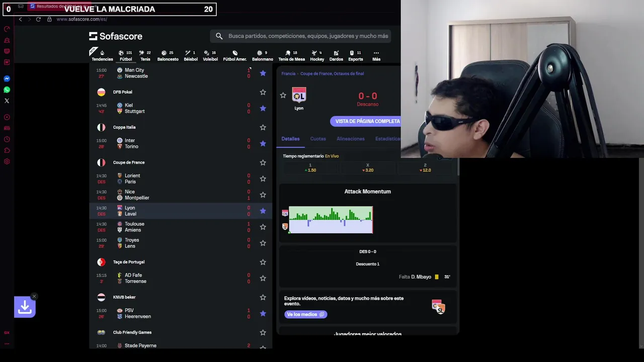Image resolution: width=644 pixels, height=362 pixels.
Task: Open the Taça de Portugal flag icon
Action: click(101, 262)
